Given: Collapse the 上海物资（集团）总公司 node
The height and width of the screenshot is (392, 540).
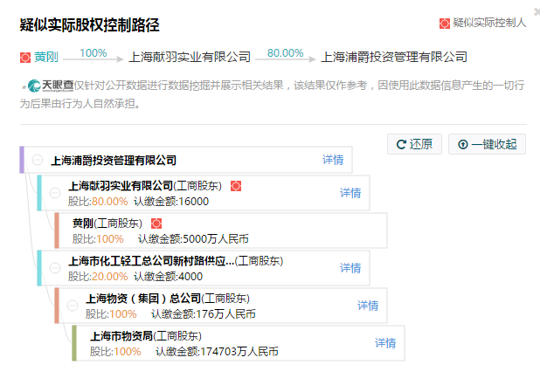Looking at the screenshot, I should (x=72, y=306).
